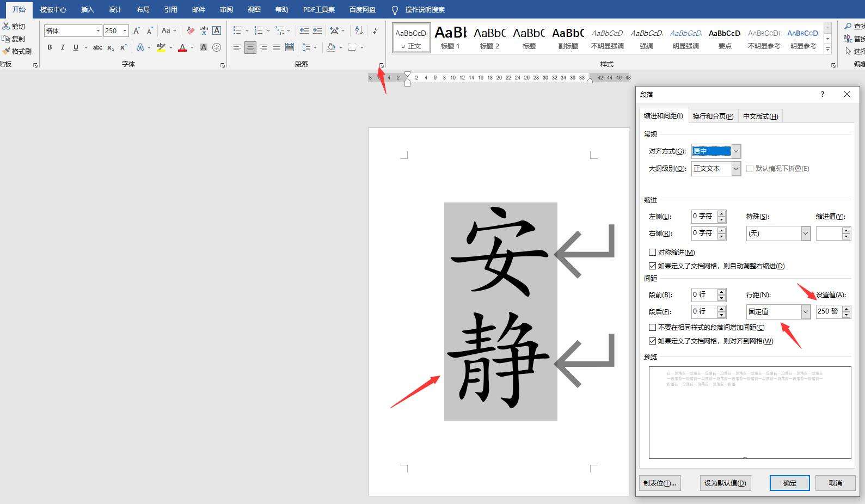Image resolution: width=865 pixels, height=504 pixels.
Task: Enable 不要在相同样式的段落间增加间距
Action: [652, 328]
